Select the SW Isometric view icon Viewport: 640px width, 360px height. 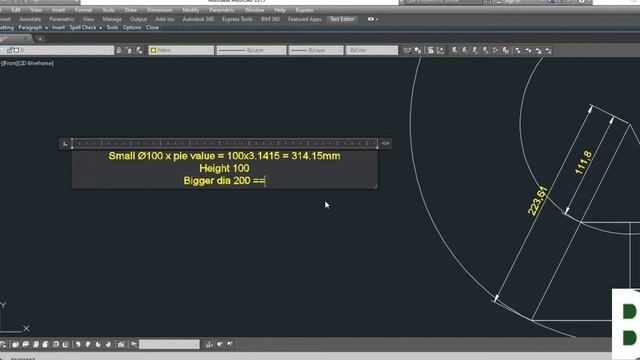tap(78, 344)
